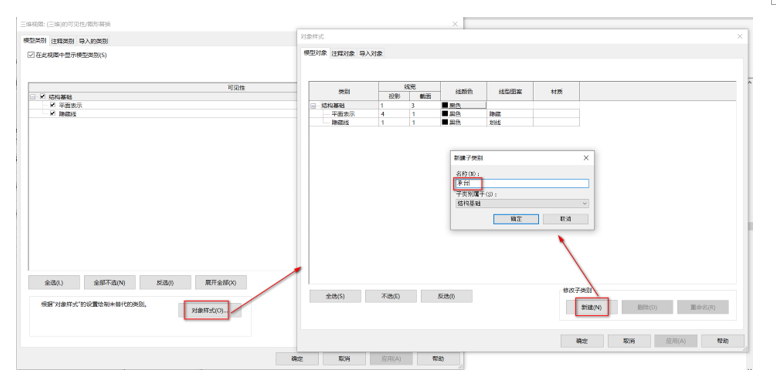Viewport: 776px width, 379px height.
Task: Switch to the 注释类别 tab in visibility dialog
Action: [62, 41]
